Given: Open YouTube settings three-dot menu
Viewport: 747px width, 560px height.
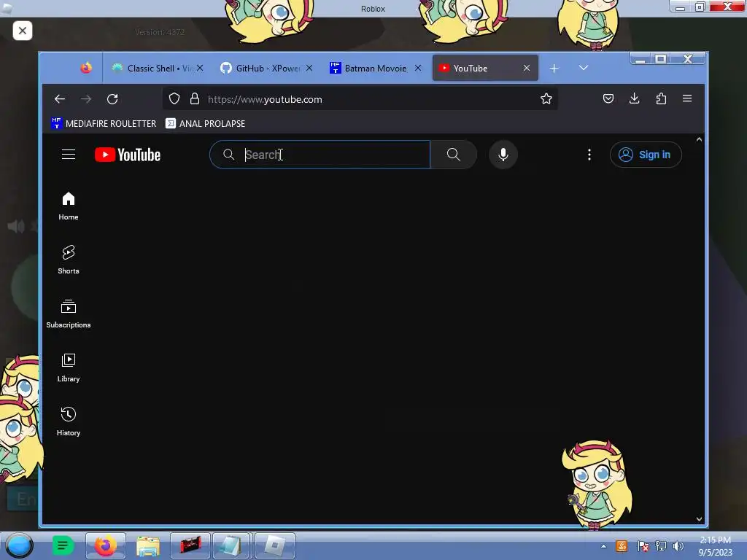Looking at the screenshot, I should coord(589,155).
